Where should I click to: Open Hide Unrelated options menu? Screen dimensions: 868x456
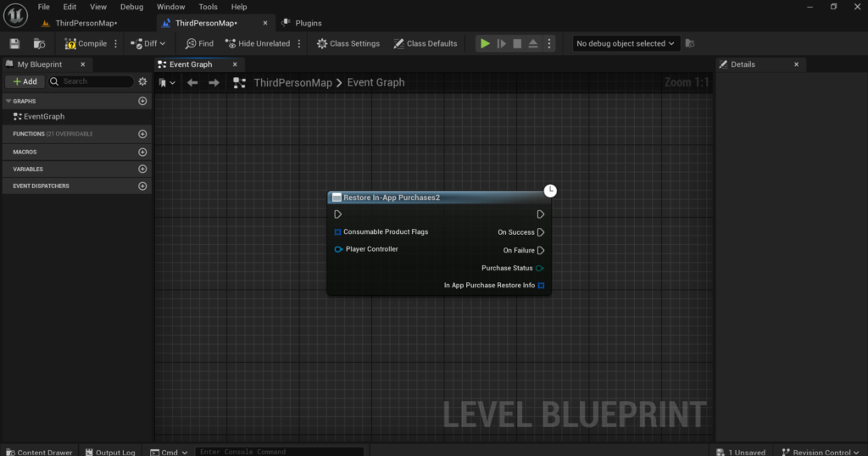[x=299, y=44]
